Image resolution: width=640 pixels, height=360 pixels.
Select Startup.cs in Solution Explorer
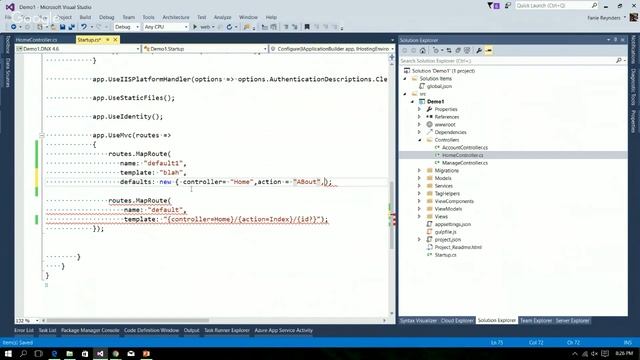445,255
